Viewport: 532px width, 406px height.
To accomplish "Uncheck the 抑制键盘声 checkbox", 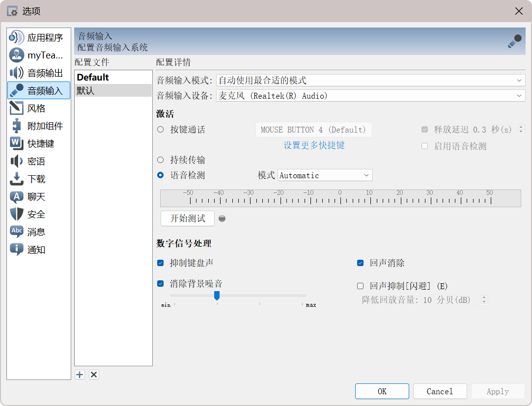I will [161, 263].
